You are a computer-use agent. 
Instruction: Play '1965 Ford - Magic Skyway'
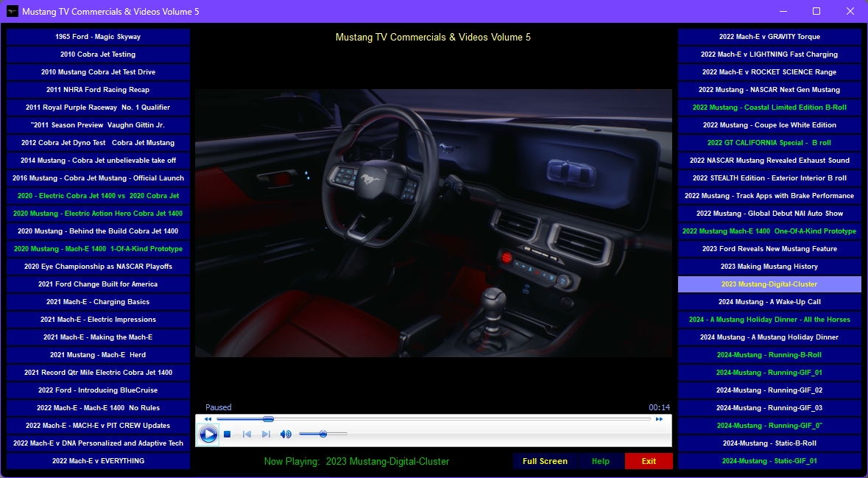pyautogui.click(x=98, y=37)
